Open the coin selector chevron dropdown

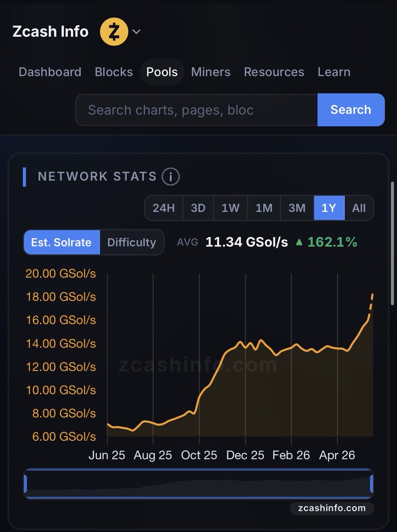pos(136,32)
